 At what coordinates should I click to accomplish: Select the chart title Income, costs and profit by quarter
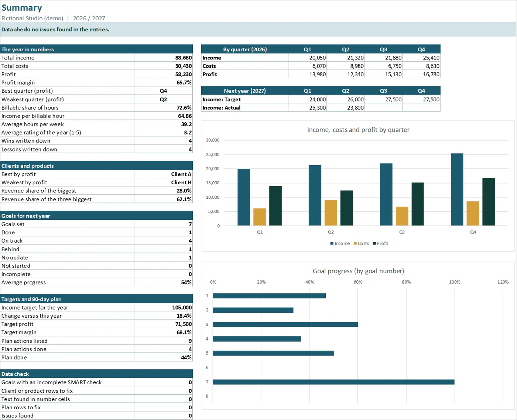[x=358, y=130]
